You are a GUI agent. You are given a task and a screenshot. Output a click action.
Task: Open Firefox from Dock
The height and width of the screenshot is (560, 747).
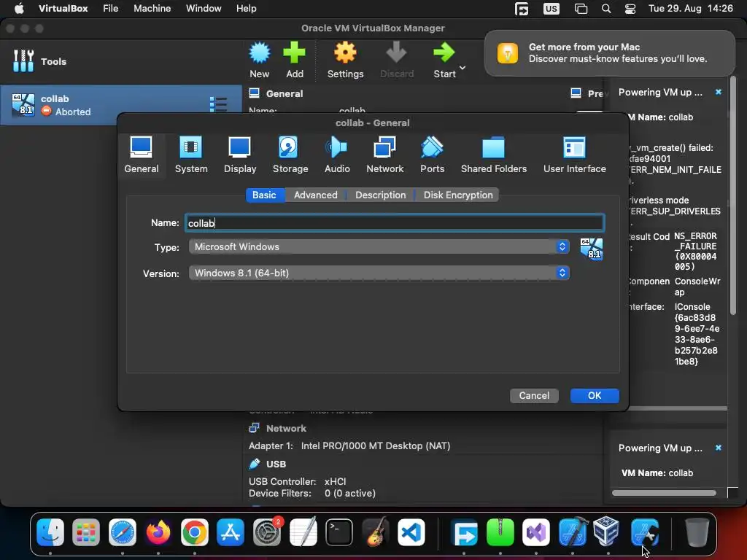pyautogui.click(x=158, y=532)
